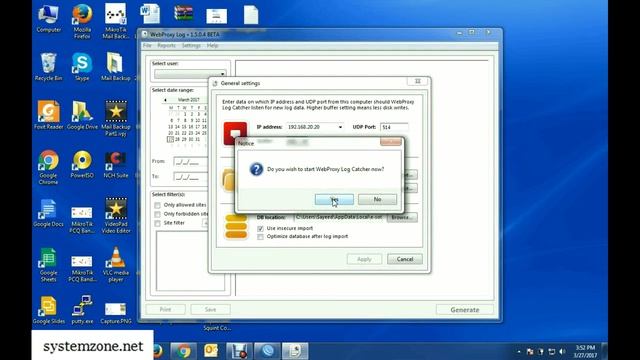Select the Word document icon on desktop
Viewport: 640px width, 360px height.
coord(151,13)
